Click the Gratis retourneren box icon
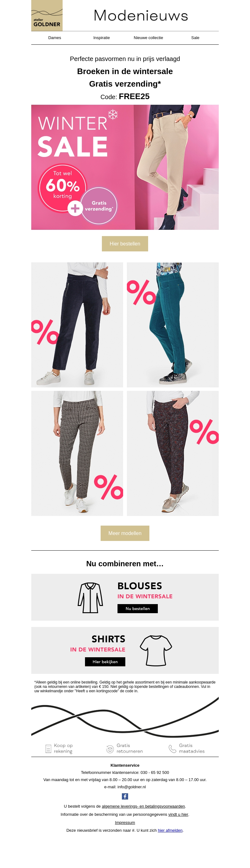 110,749
